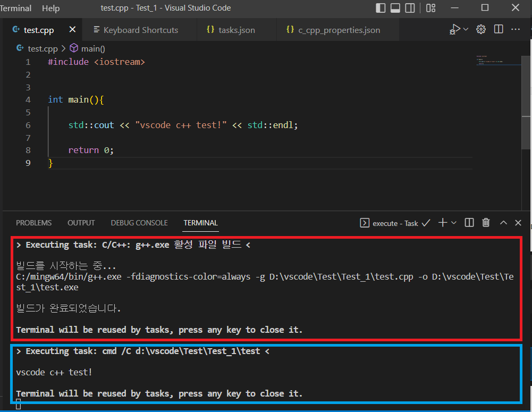The height and width of the screenshot is (412, 532).
Task: Switch to the tasks.json tab
Action: coord(237,30)
